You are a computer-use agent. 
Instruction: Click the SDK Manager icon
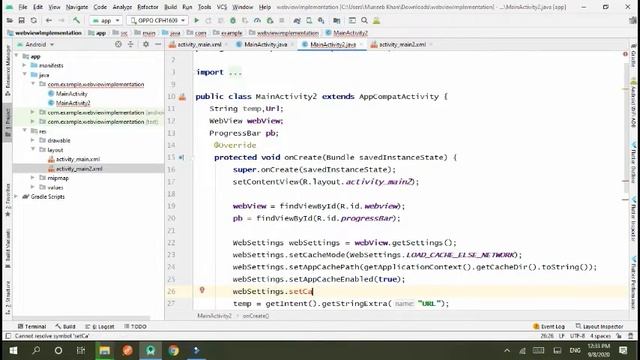click(x=321, y=20)
